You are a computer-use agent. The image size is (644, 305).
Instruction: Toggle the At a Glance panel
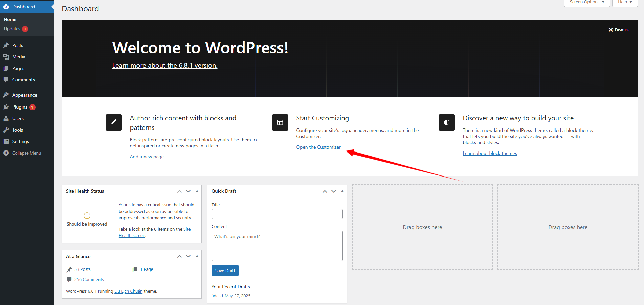pos(197,256)
